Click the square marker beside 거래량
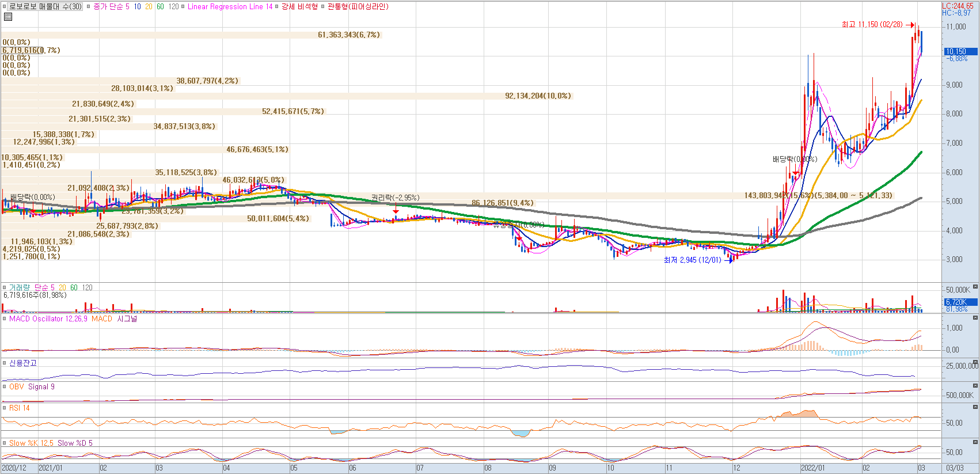This screenshot has width=980, height=474. pyautogui.click(x=5, y=287)
